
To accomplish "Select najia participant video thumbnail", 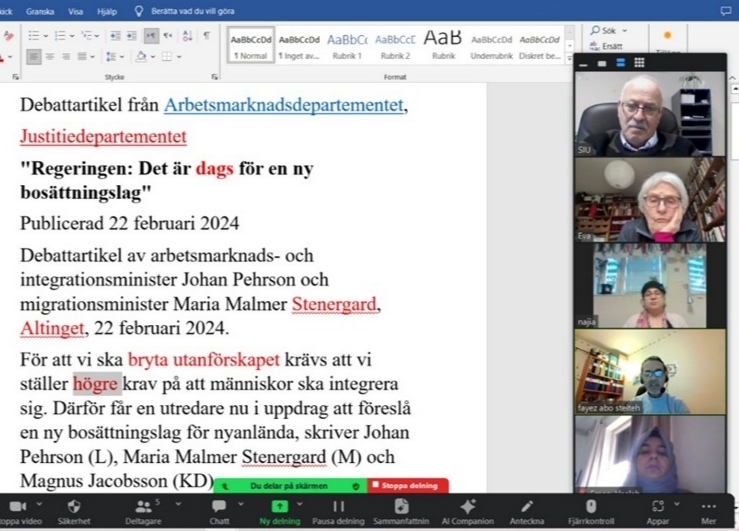I will tap(650, 286).
